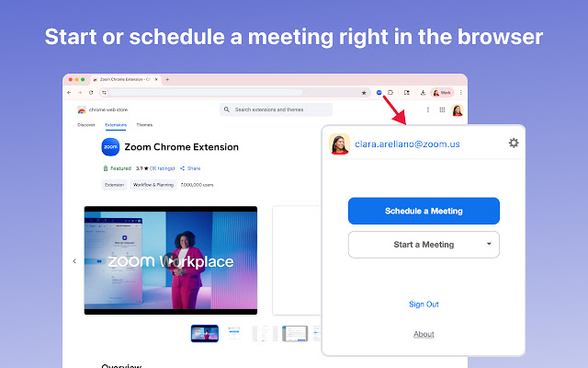
Task: Select the third screenshot thumbnail
Action: pos(265,333)
